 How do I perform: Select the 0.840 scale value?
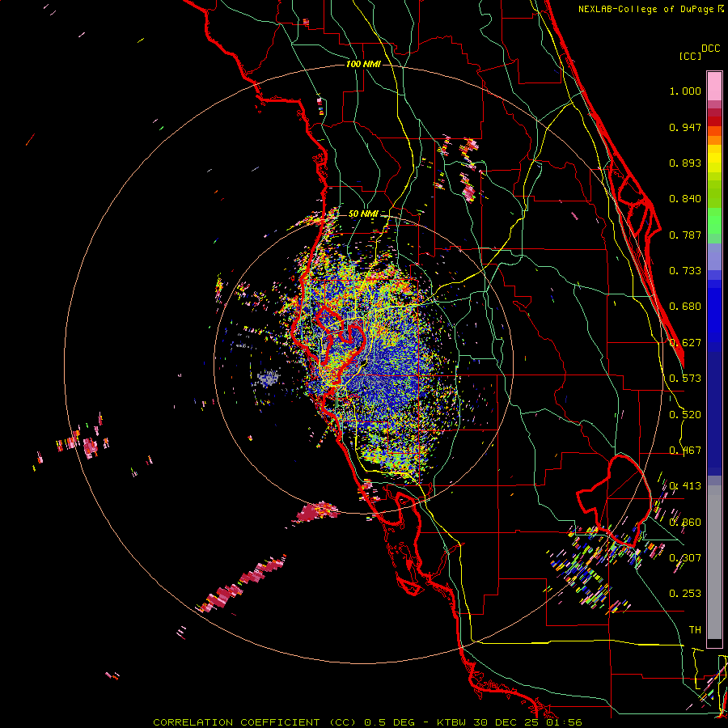(x=685, y=199)
